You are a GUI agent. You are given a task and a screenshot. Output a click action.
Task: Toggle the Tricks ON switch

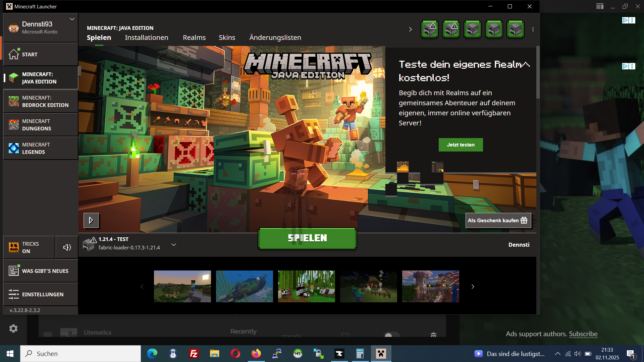29,247
